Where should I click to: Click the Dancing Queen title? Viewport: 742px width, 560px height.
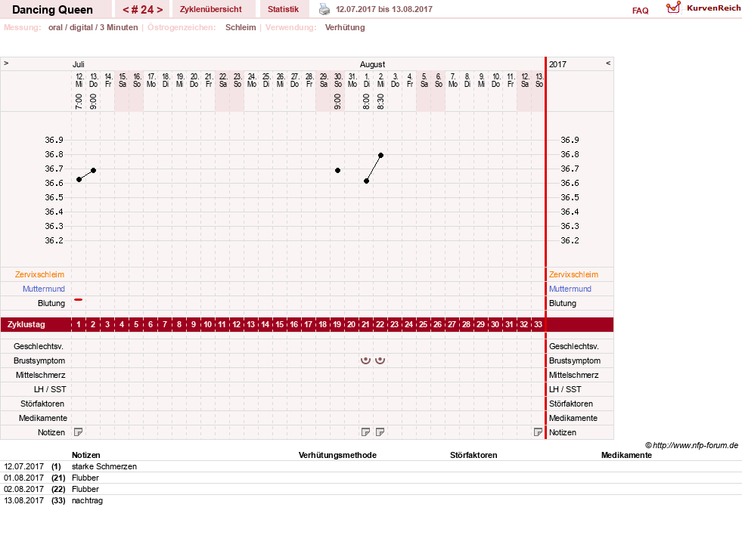click(x=52, y=10)
